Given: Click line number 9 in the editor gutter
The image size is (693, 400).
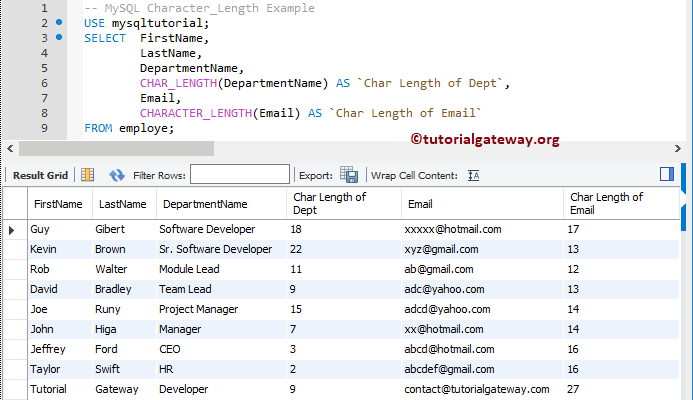Looking at the screenshot, I should (x=44, y=128).
